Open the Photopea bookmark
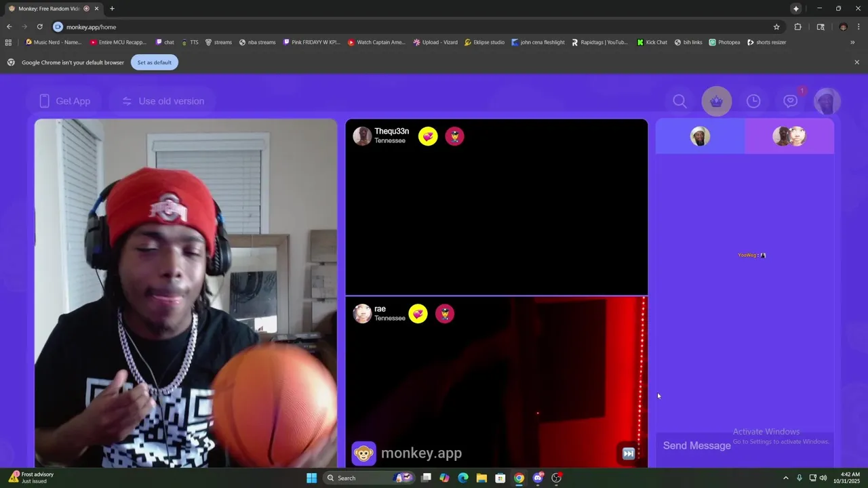This screenshot has width=868, height=488. (725, 42)
